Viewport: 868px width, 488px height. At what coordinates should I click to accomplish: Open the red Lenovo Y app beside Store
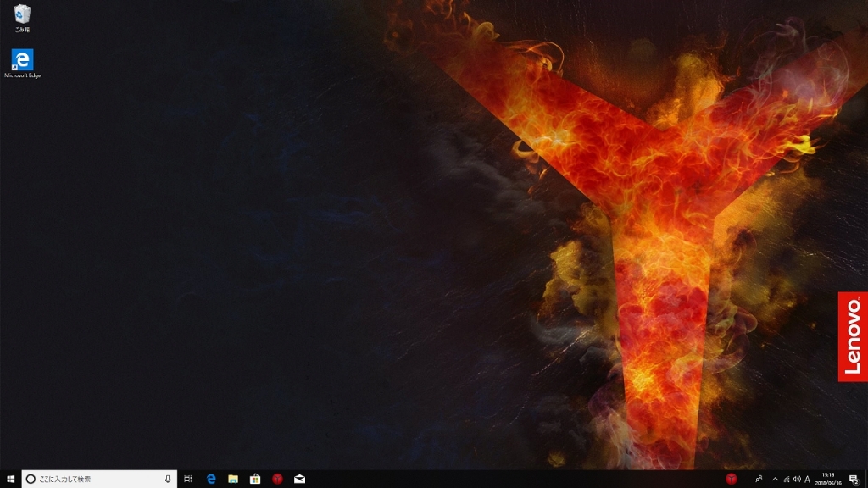pos(277,479)
